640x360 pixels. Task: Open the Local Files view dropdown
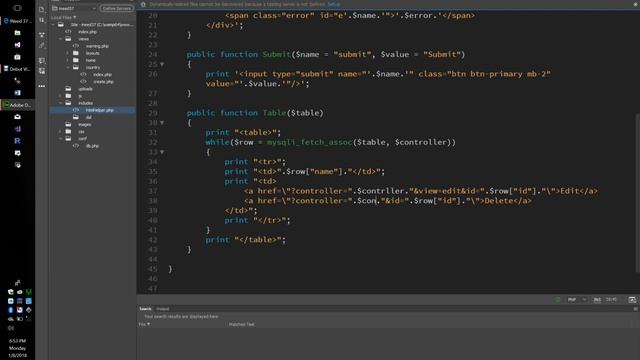[x=64, y=18]
